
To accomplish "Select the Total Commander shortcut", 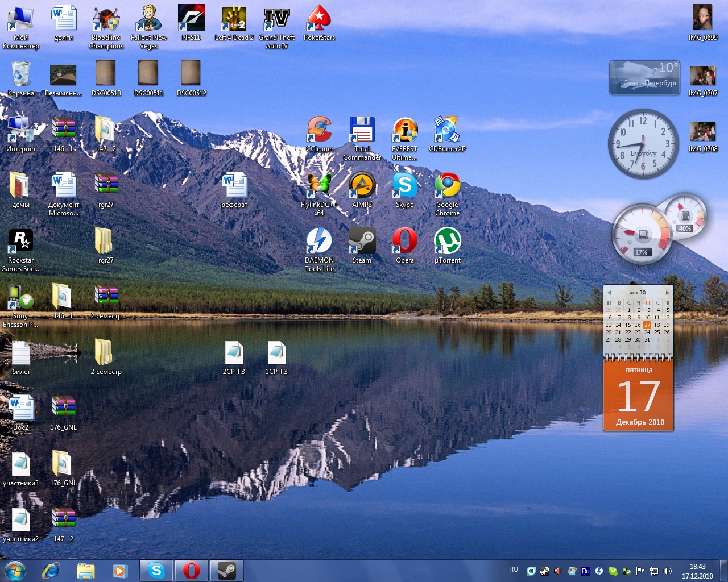I will coord(362,138).
